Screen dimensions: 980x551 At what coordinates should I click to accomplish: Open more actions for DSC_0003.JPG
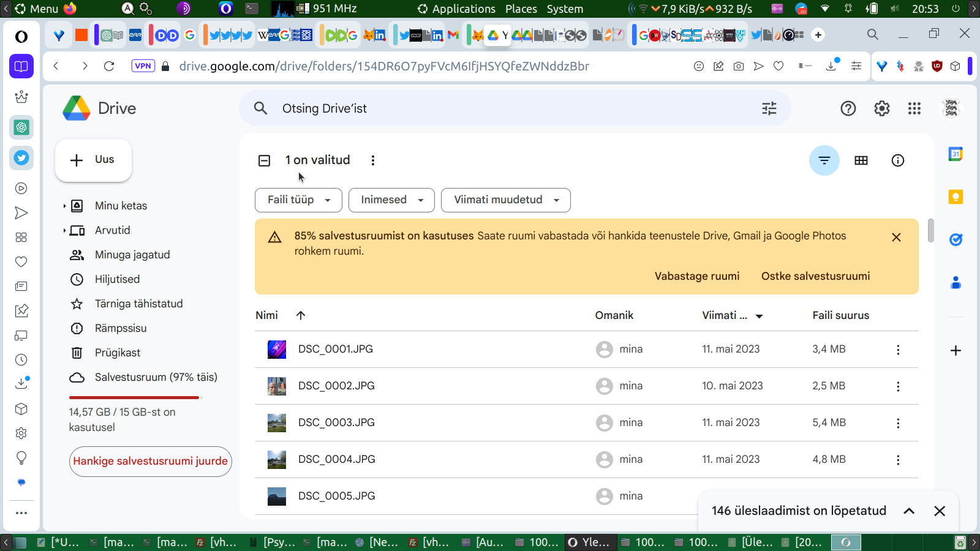898,423
